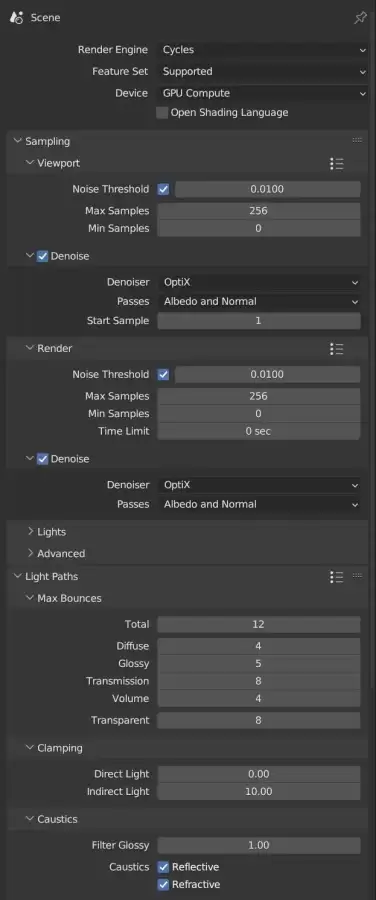Open the Render Engine dropdown
This screenshot has width=376, height=900.
point(263,50)
